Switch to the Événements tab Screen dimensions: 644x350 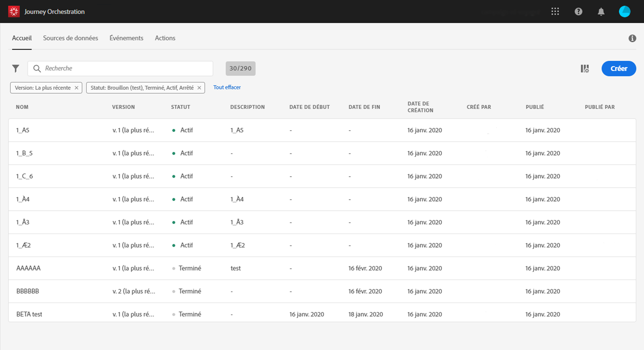[x=126, y=38]
